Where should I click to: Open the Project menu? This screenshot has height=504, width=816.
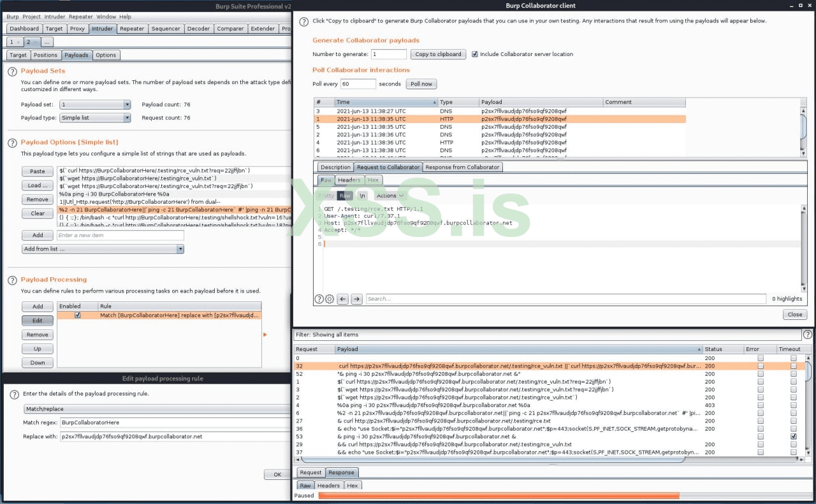(x=32, y=17)
